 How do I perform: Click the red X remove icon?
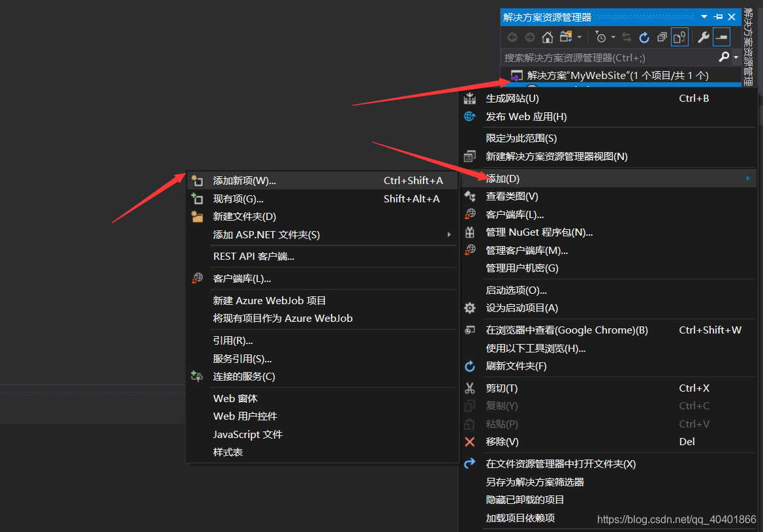(469, 441)
